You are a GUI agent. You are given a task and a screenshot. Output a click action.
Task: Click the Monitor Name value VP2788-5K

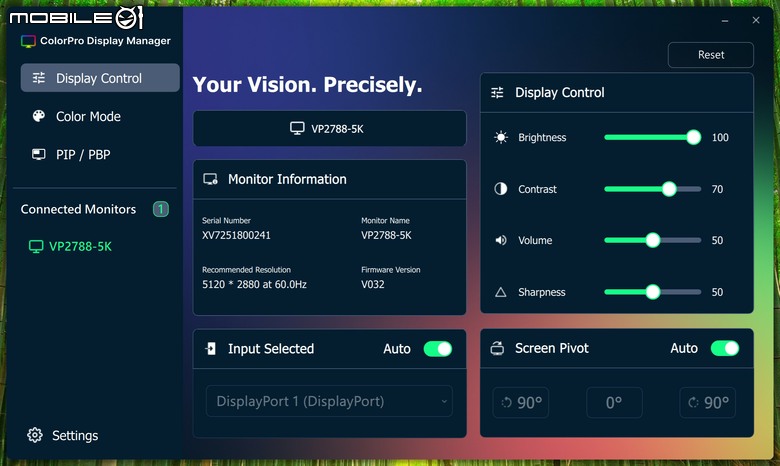coord(387,235)
